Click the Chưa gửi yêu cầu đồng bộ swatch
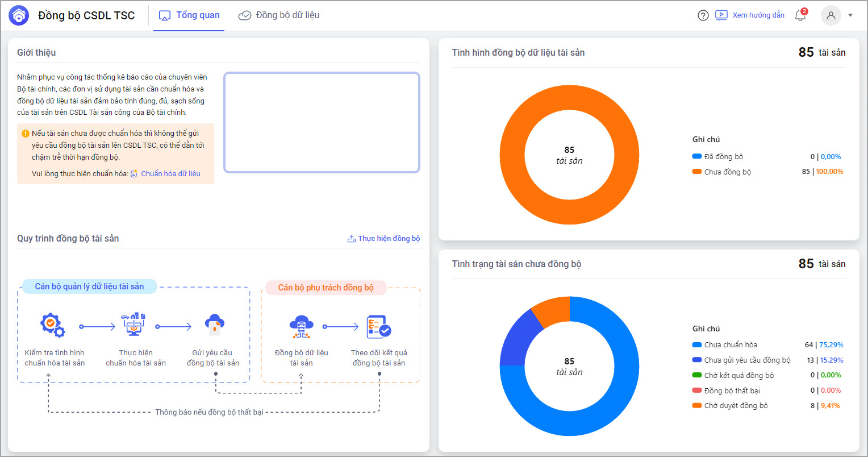The width and height of the screenshot is (868, 457). tap(697, 360)
